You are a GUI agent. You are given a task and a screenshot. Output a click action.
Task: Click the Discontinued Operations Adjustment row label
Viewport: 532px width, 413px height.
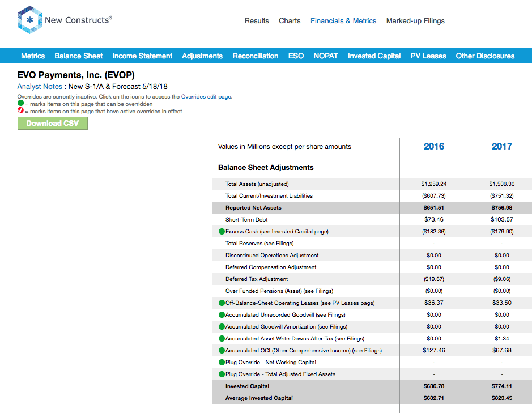coord(272,255)
